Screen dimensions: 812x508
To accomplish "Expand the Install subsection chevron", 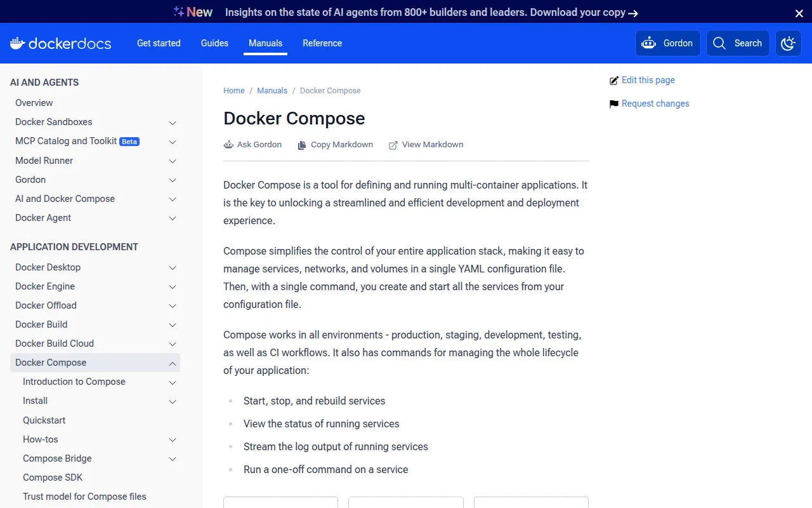I will [173, 401].
